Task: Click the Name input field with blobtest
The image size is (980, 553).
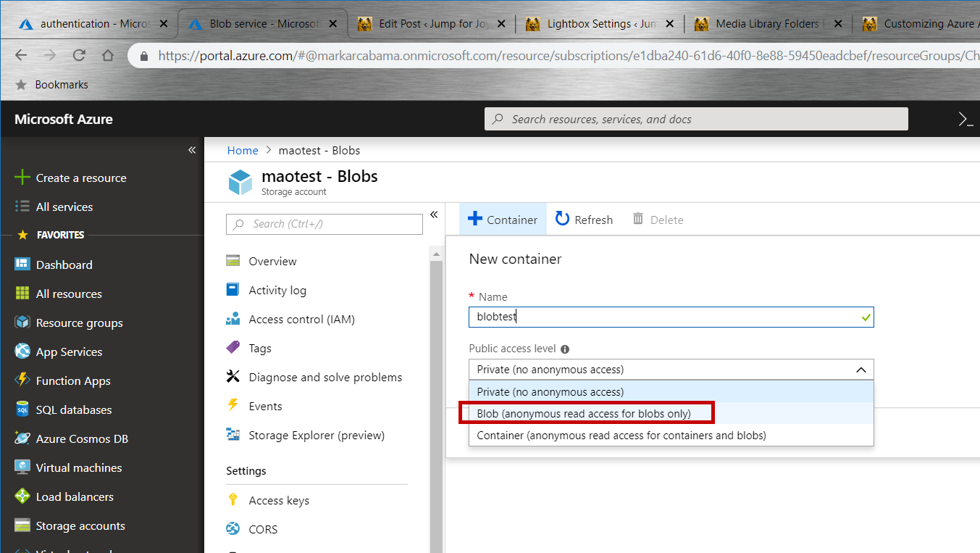Action: pyautogui.click(x=671, y=317)
